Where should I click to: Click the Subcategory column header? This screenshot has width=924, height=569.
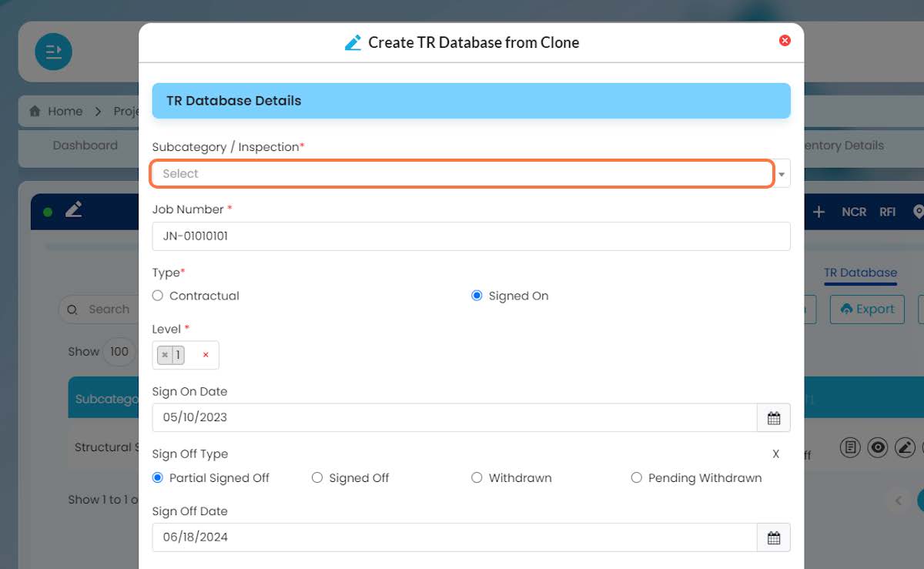pos(106,400)
